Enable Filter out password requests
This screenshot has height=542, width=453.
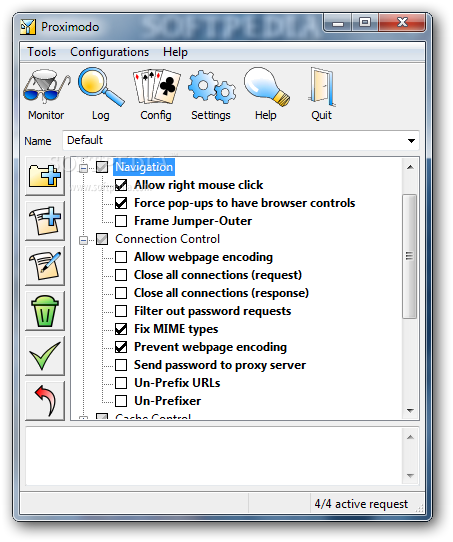click(121, 311)
